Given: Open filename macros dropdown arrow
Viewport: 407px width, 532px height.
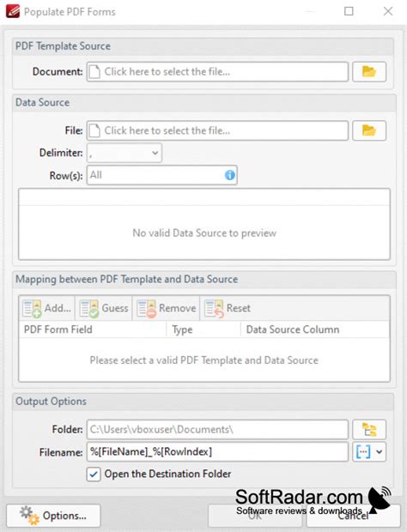Looking at the screenshot, I should pos(380,452).
